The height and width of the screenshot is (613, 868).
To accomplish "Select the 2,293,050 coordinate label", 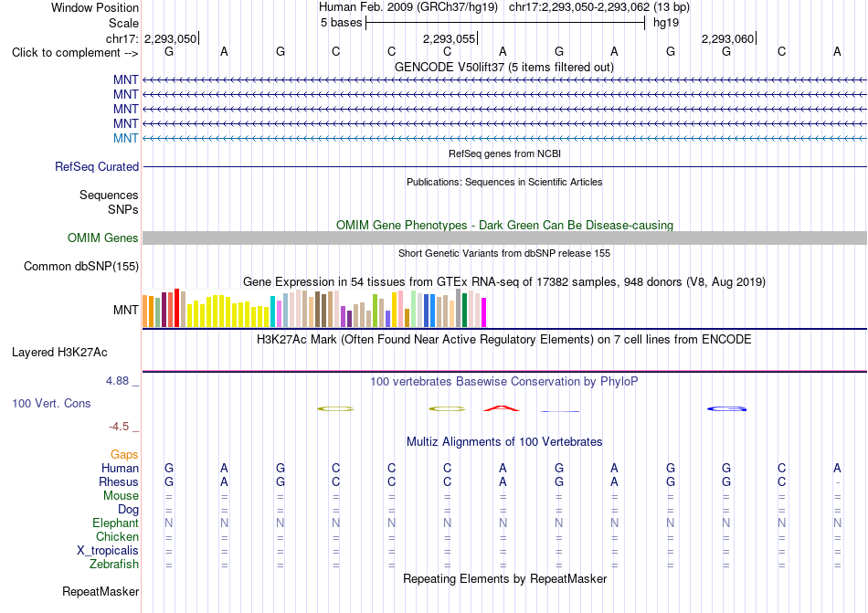I will tap(170, 38).
